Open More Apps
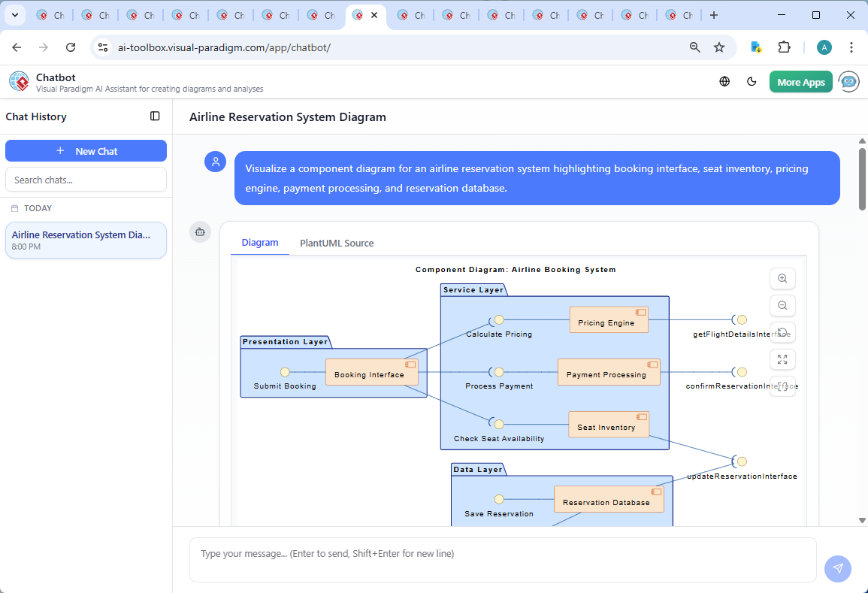This screenshot has height=593, width=868. click(800, 81)
